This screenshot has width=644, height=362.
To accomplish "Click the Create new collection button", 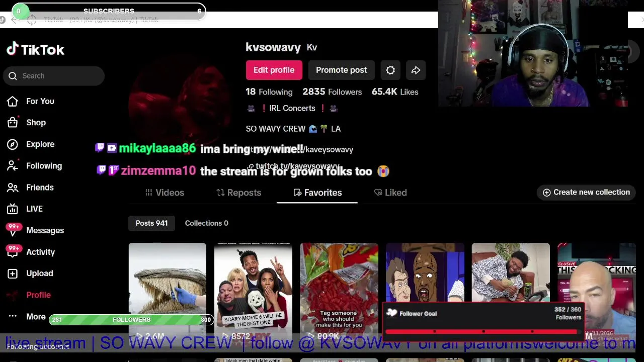I will pos(586,193).
